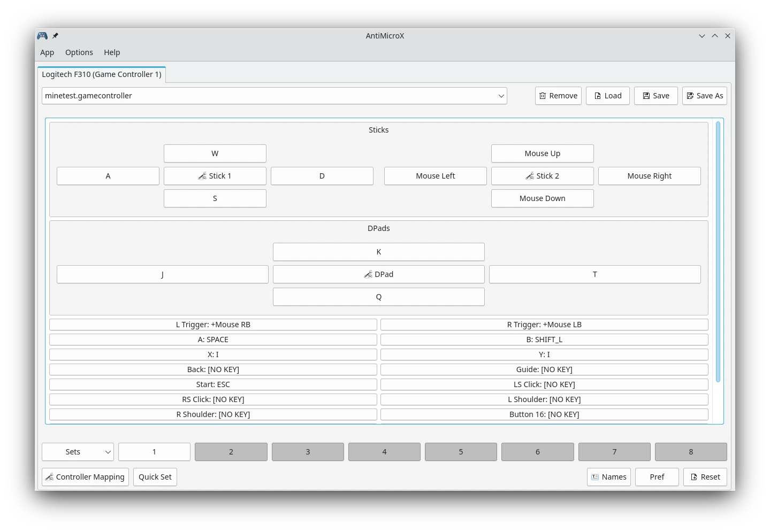The width and height of the screenshot is (770, 532).
Task: Click the Mouse Right binding
Action: 650,176
